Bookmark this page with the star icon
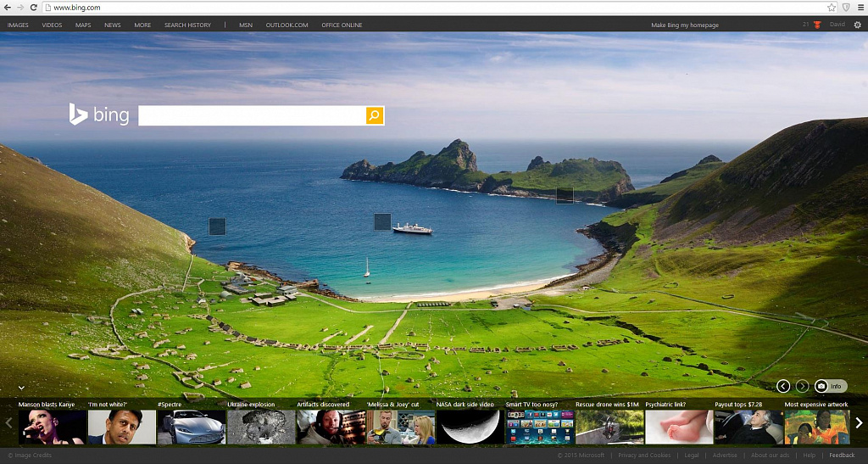This screenshot has width=868, height=464. (832, 7)
